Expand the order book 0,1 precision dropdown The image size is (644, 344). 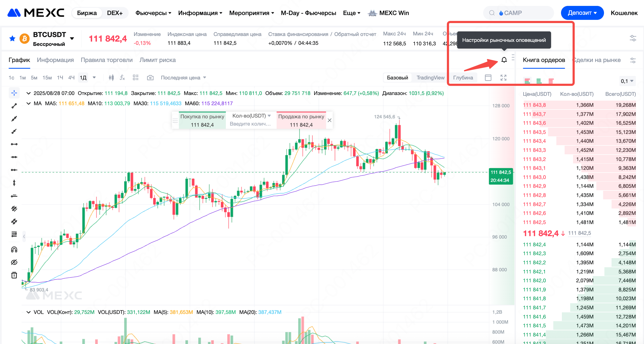click(627, 81)
